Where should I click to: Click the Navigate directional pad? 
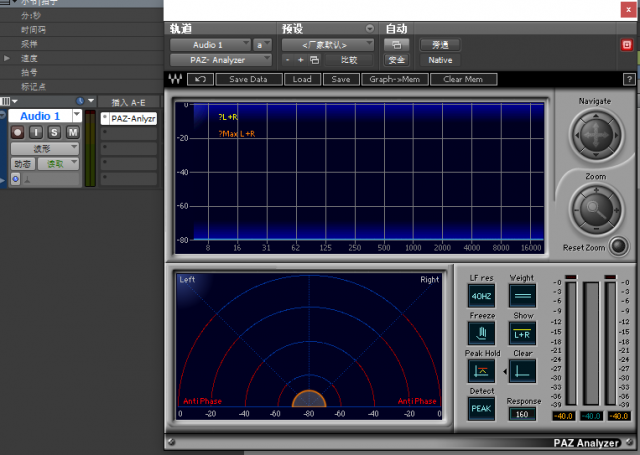point(596,135)
